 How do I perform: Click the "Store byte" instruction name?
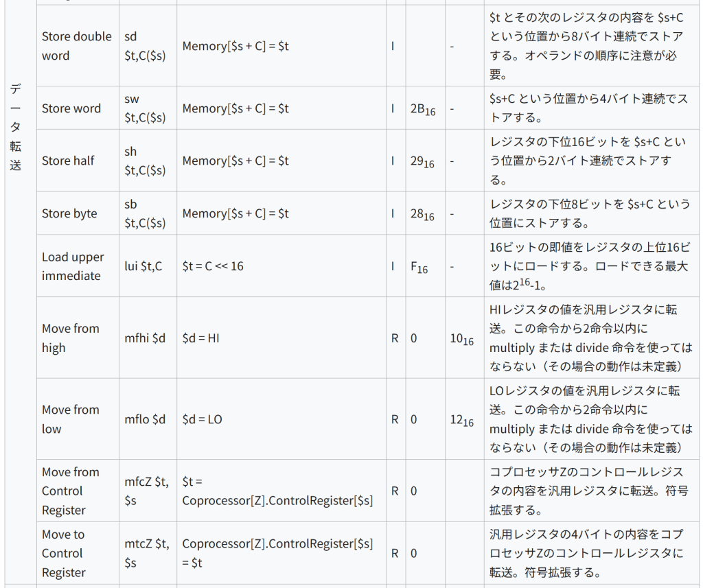click(69, 213)
